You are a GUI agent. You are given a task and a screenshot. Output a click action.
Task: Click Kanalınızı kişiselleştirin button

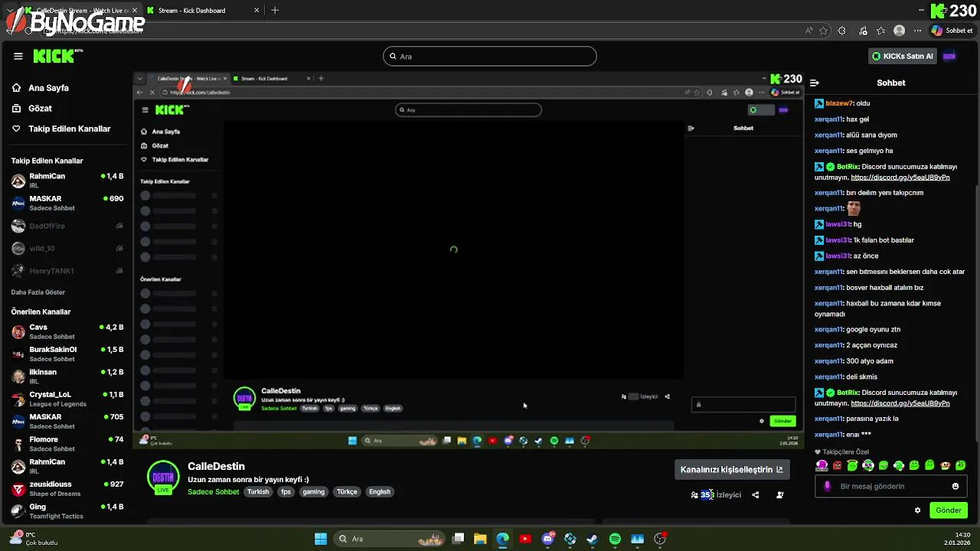pos(732,470)
